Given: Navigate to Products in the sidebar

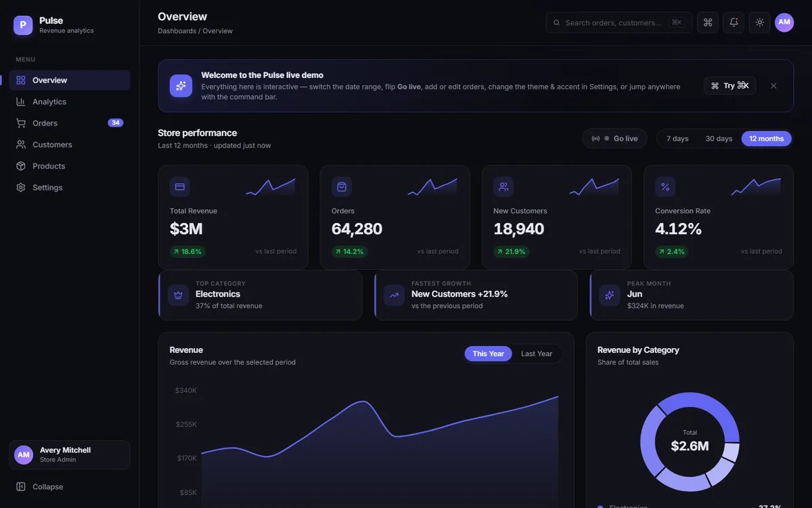Looking at the screenshot, I should (x=70, y=166).
